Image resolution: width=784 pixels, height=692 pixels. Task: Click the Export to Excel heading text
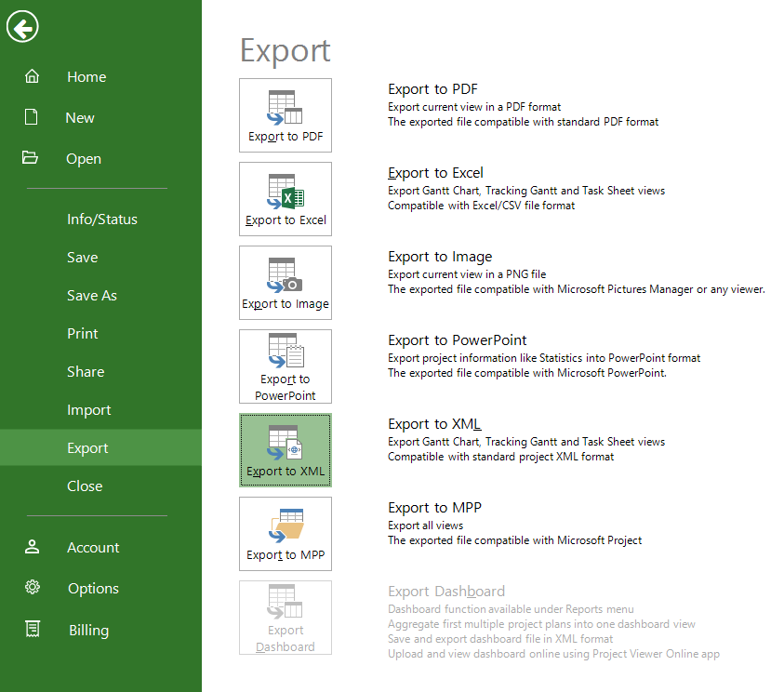[435, 172]
